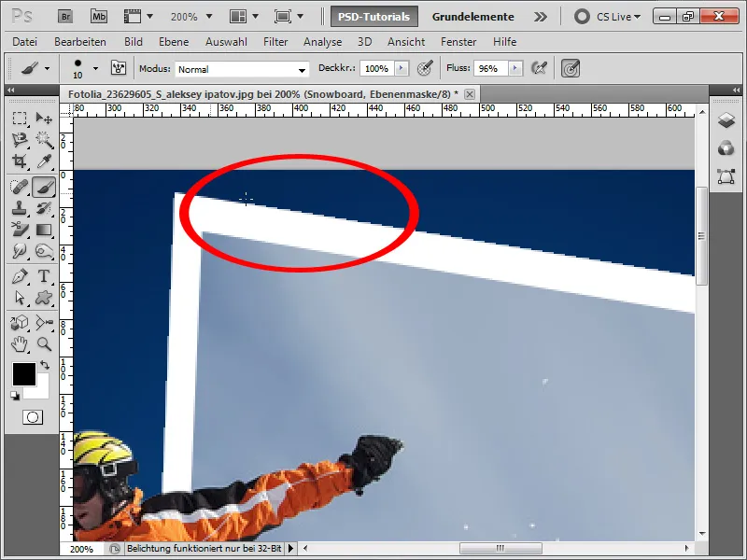Swap foreground and background colors
The image size is (747, 560).
tap(45, 365)
